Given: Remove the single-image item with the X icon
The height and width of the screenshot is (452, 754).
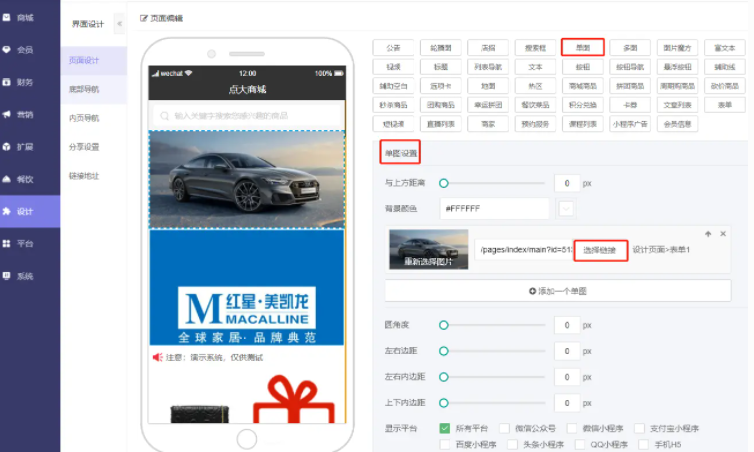Looking at the screenshot, I should pos(723,234).
